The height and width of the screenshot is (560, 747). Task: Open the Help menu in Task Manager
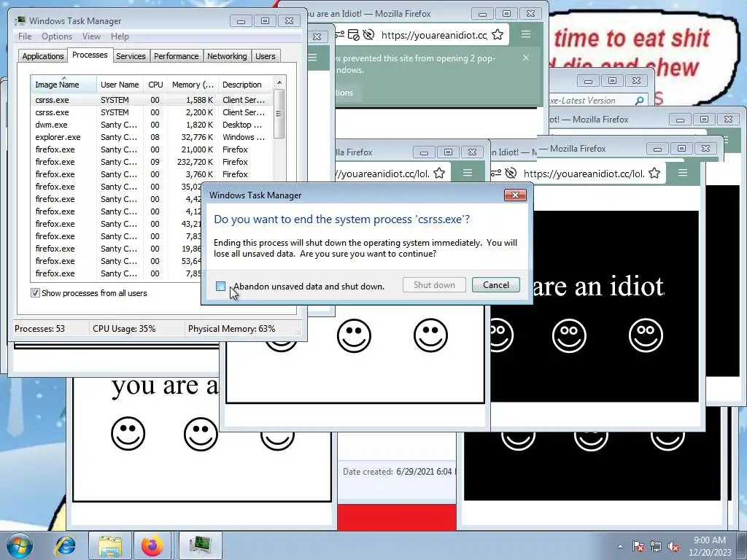pos(120,36)
